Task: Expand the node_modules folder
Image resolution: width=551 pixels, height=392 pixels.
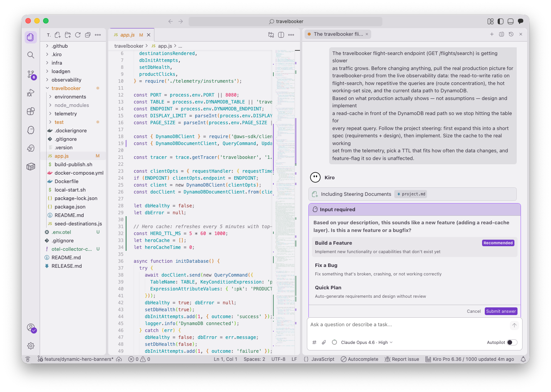Action: [73, 105]
